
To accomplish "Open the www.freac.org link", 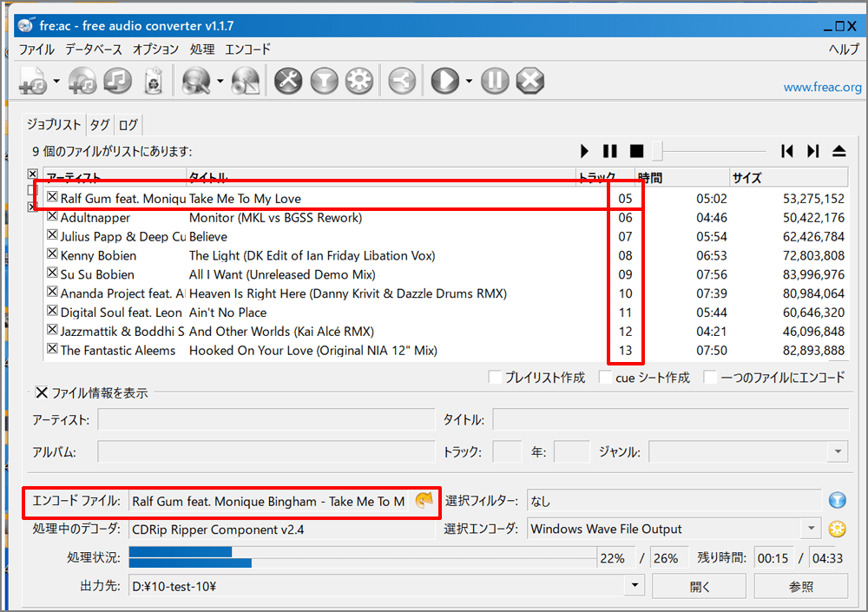I will coord(822,87).
